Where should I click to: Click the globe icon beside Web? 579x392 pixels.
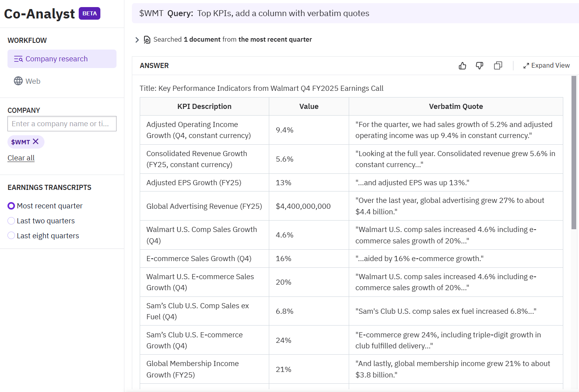18,81
